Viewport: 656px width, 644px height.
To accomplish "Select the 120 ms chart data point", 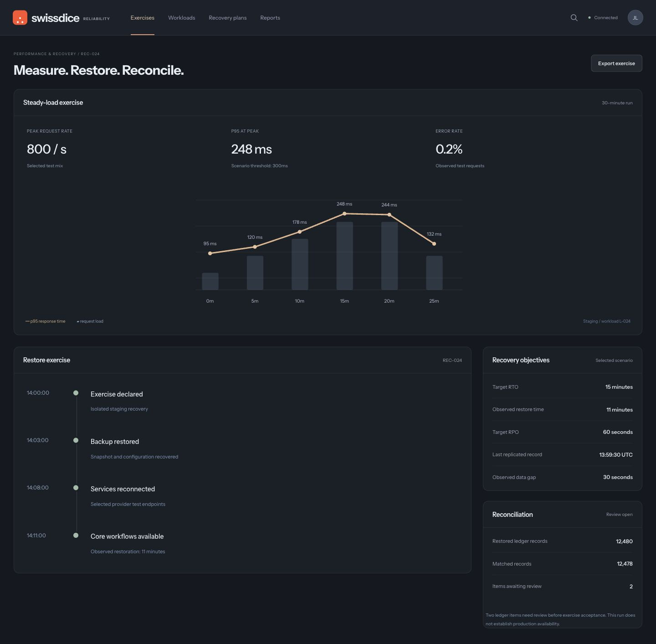I will [255, 247].
